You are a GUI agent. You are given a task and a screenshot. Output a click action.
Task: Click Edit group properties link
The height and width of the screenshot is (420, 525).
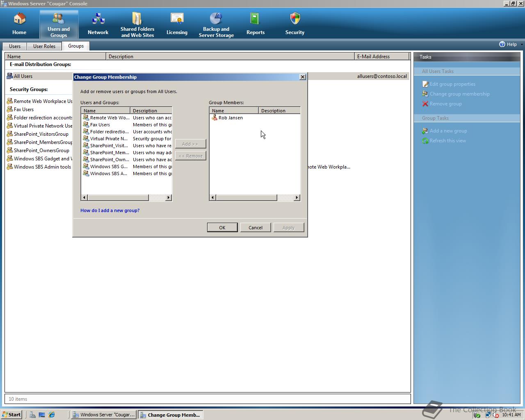click(x=452, y=84)
